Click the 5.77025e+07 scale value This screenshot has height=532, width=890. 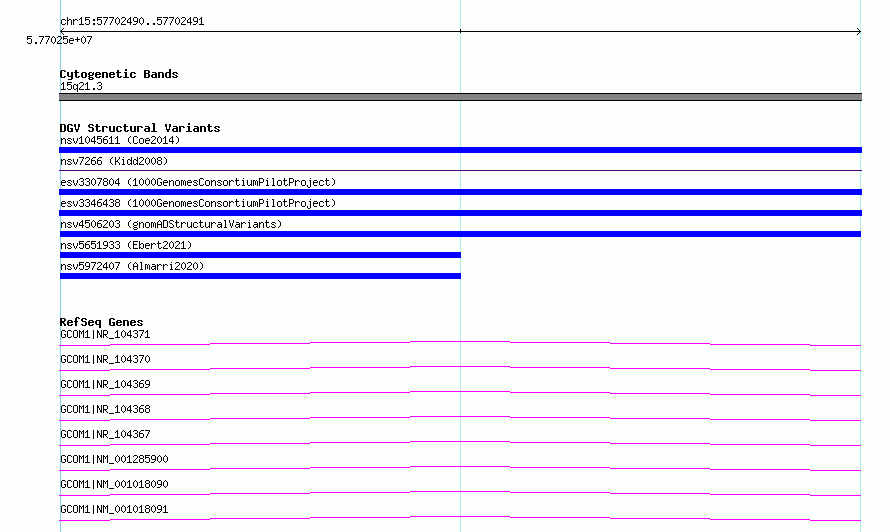pos(59,40)
